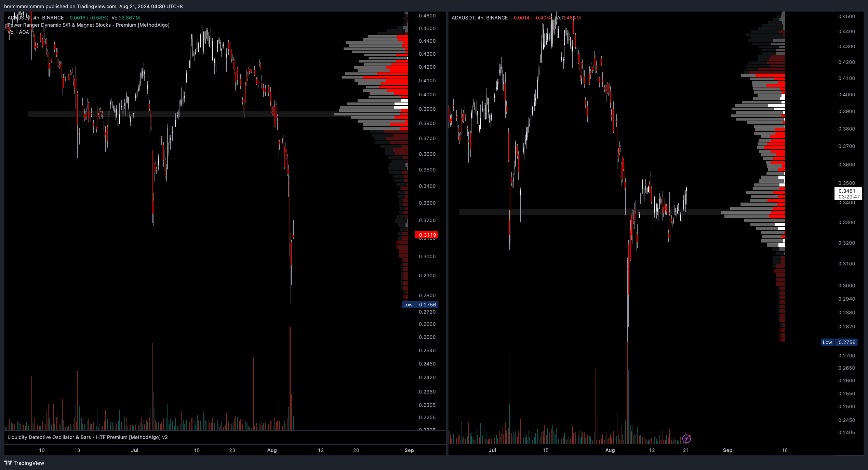Click the purple lightning bolt event icon
868x470 pixels.
pos(686,439)
